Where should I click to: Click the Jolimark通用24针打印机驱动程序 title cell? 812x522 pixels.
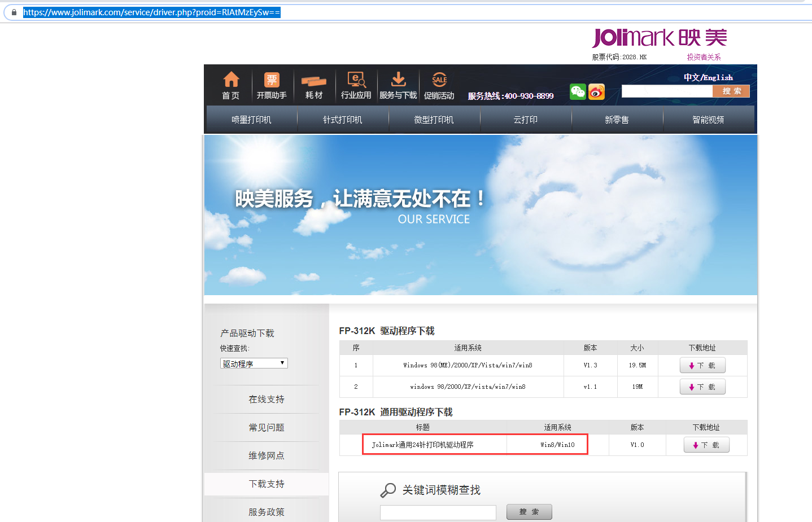point(423,445)
